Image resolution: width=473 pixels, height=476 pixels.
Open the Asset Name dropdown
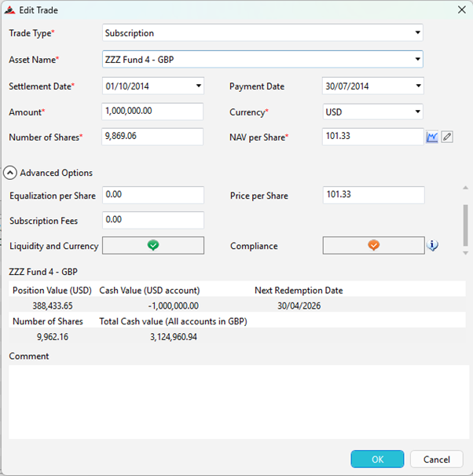coord(417,59)
